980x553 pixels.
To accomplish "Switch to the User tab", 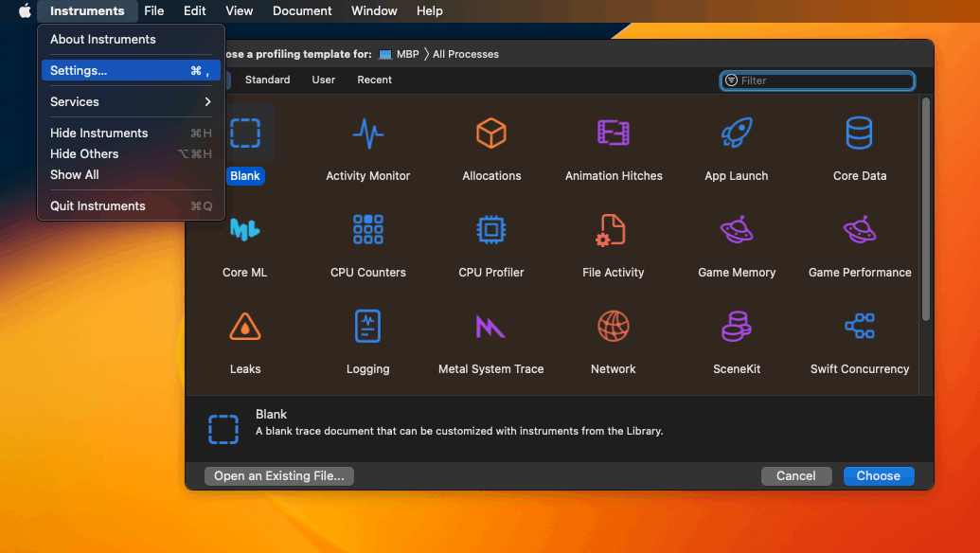I will (323, 80).
